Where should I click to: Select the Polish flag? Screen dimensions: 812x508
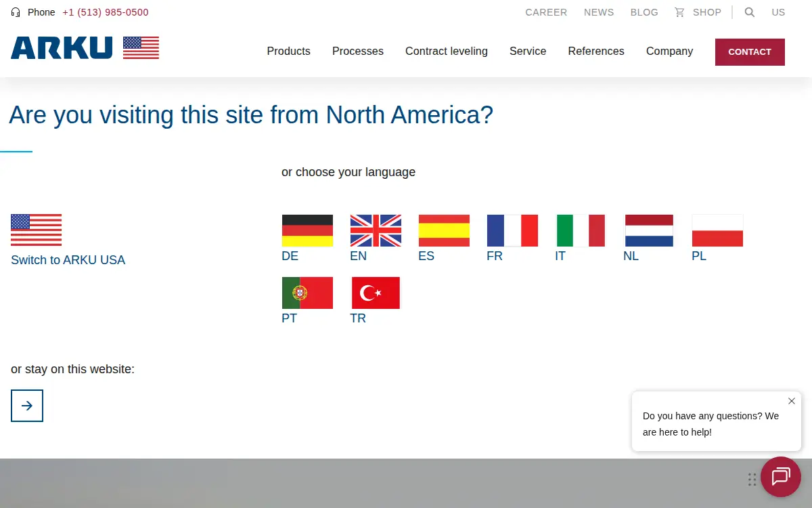point(717,230)
